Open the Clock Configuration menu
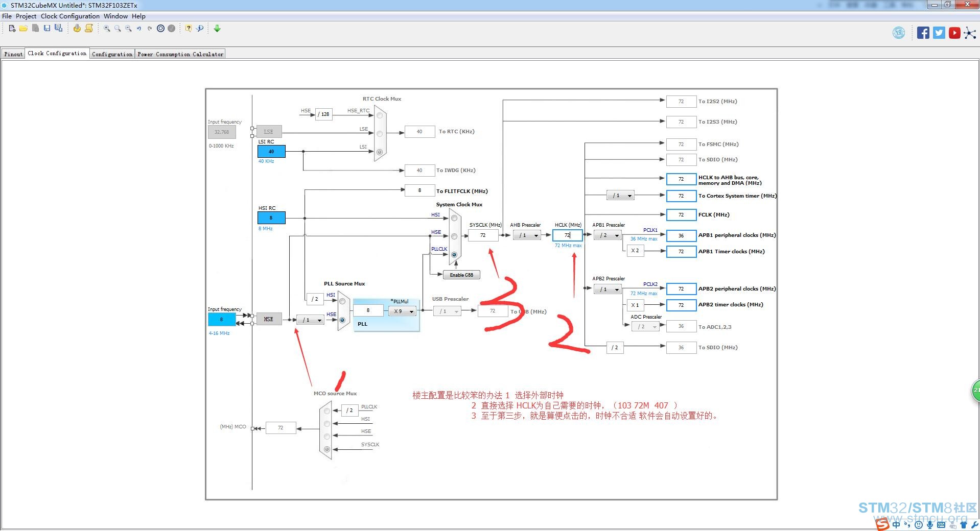The height and width of the screenshot is (531, 980). tap(70, 16)
